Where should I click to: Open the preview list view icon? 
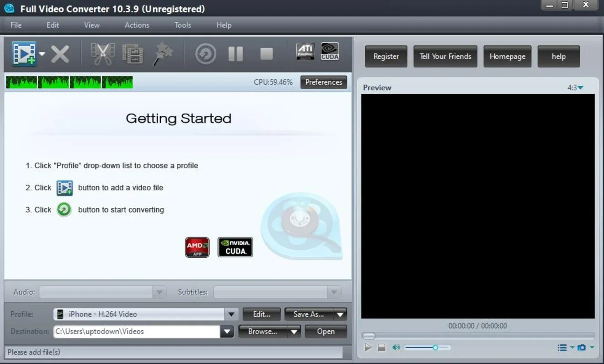(x=563, y=348)
